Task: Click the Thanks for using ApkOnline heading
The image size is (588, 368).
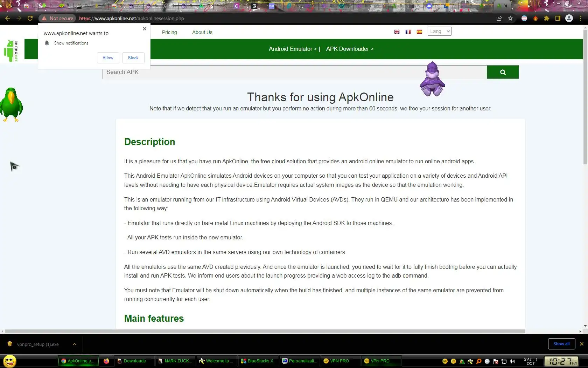Action: coord(320,97)
